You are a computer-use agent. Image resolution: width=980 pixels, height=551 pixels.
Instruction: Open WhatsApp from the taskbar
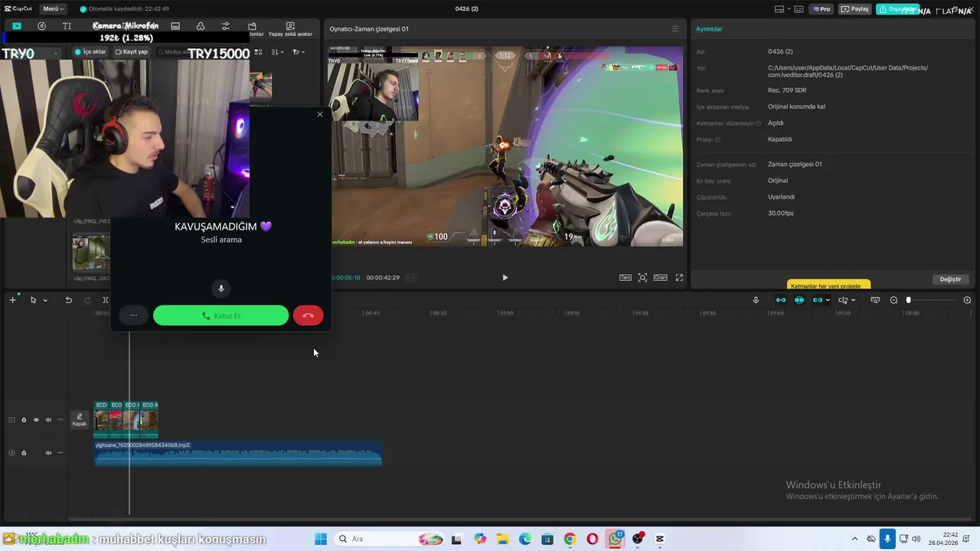point(615,539)
